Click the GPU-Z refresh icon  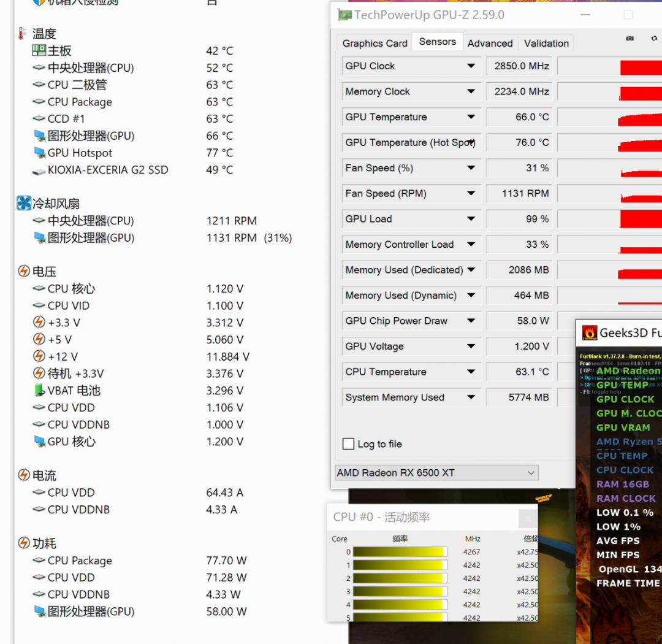pyautogui.click(x=654, y=39)
